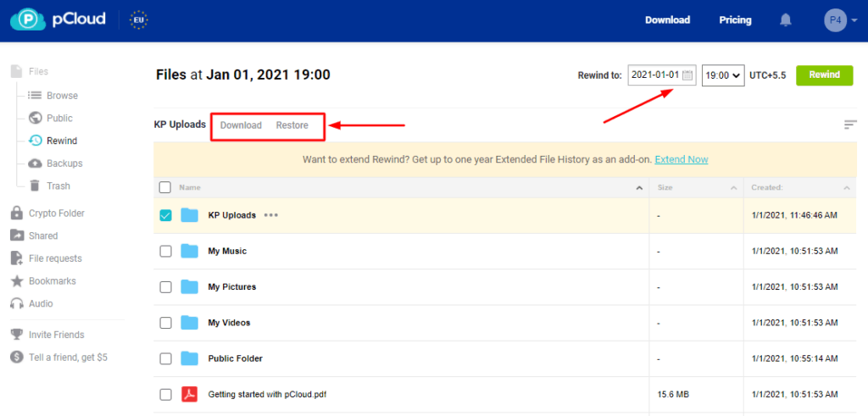Viewport: 868px width, 416px height.
Task: Click Tell a friend, get $5
Action: [x=68, y=358]
